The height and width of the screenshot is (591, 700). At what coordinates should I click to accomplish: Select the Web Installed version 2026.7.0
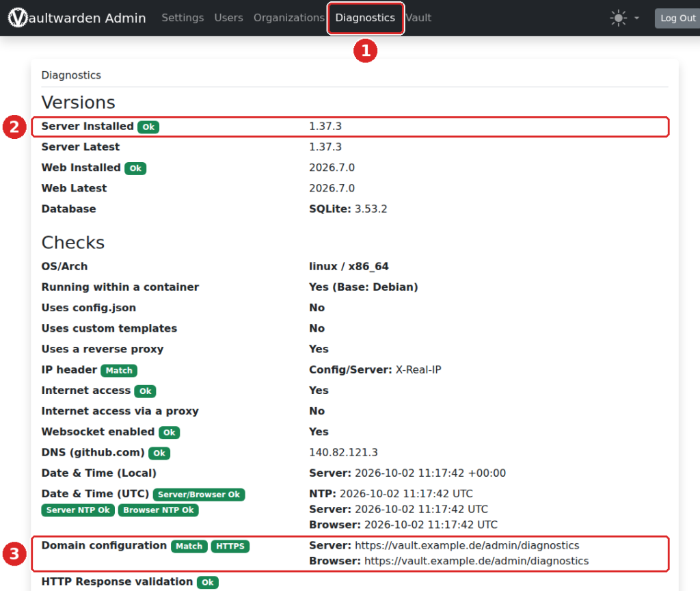pos(332,168)
